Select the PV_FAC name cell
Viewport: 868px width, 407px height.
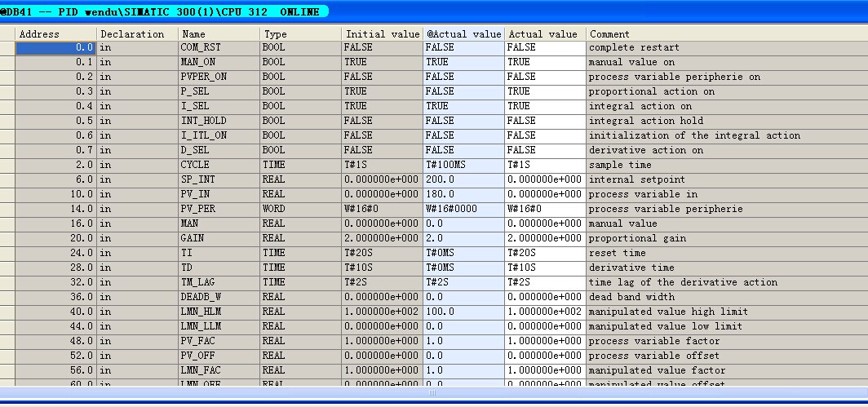point(219,341)
